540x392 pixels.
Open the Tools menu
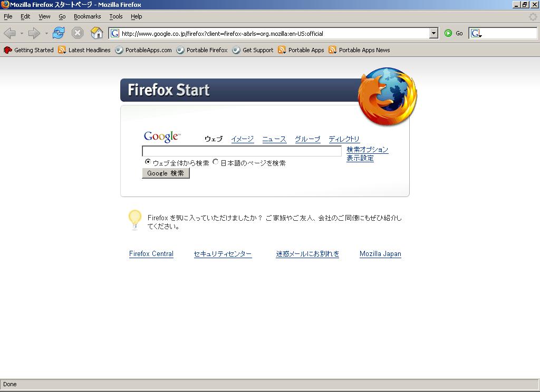[116, 16]
